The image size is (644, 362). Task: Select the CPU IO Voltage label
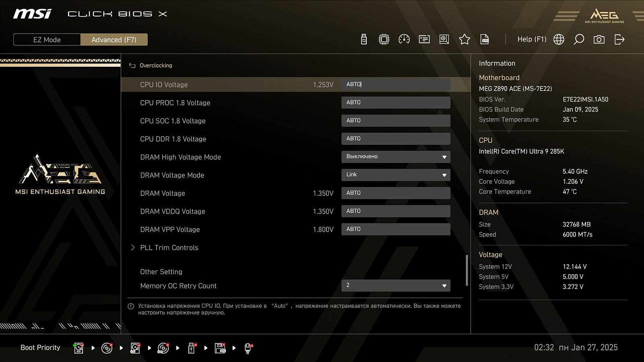pos(164,85)
